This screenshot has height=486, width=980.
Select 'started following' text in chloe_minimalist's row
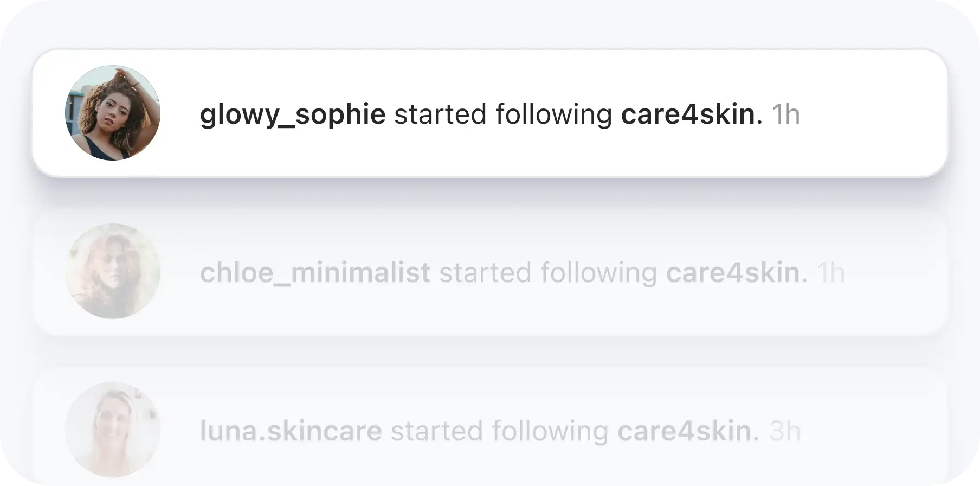(x=548, y=273)
